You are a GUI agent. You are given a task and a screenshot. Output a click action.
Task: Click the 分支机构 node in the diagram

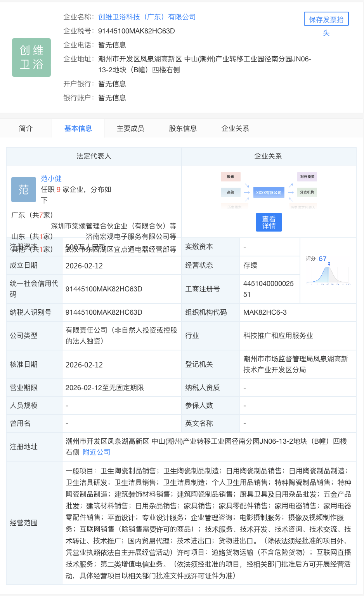tap(307, 192)
